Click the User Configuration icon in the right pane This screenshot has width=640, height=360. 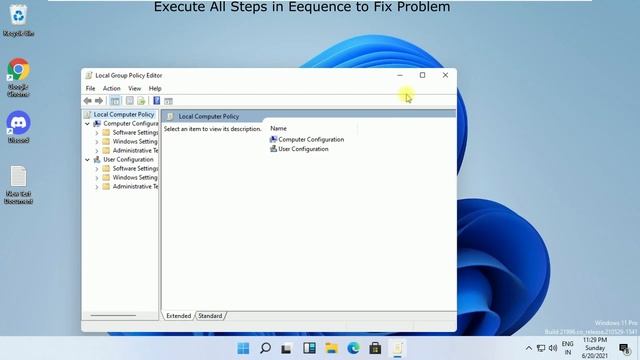[x=273, y=149]
